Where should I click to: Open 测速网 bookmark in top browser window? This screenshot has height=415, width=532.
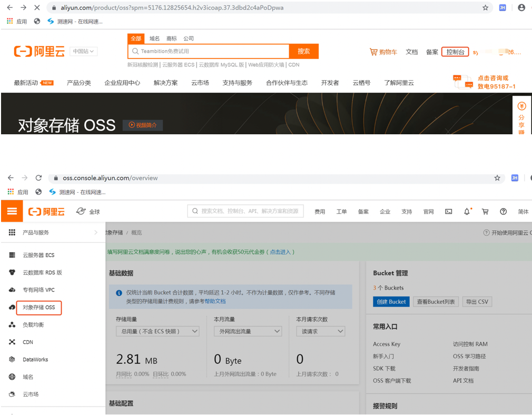point(75,22)
